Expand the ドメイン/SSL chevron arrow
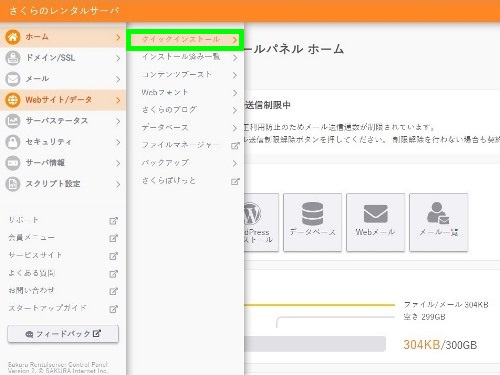 click(118, 58)
